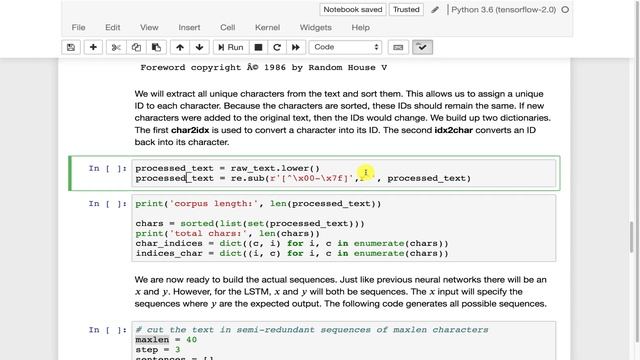Restart the kernel with circular arrow icon
The width and height of the screenshot is (640, 360).
[277, 47]
